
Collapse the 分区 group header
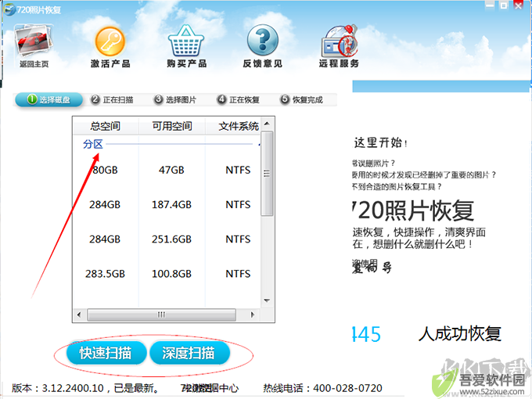coord(93,144)
